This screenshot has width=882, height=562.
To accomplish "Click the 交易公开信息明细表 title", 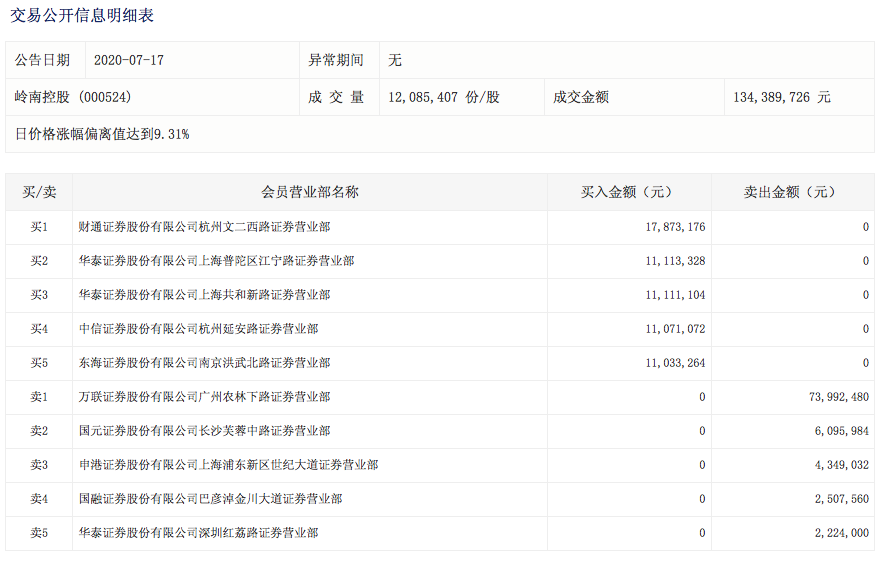I will pyautogui.click(x=82, y=16).
